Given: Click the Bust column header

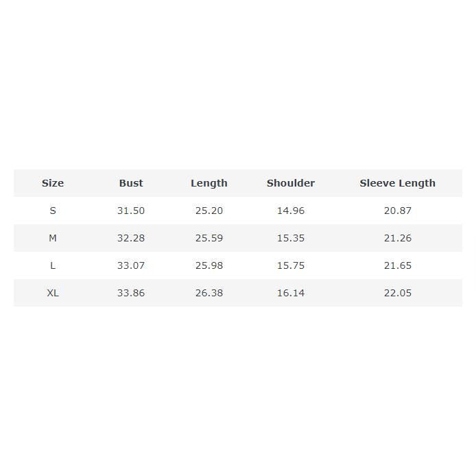Looking at the screenshot, I should pyautogui.click(x=131, y=183).
